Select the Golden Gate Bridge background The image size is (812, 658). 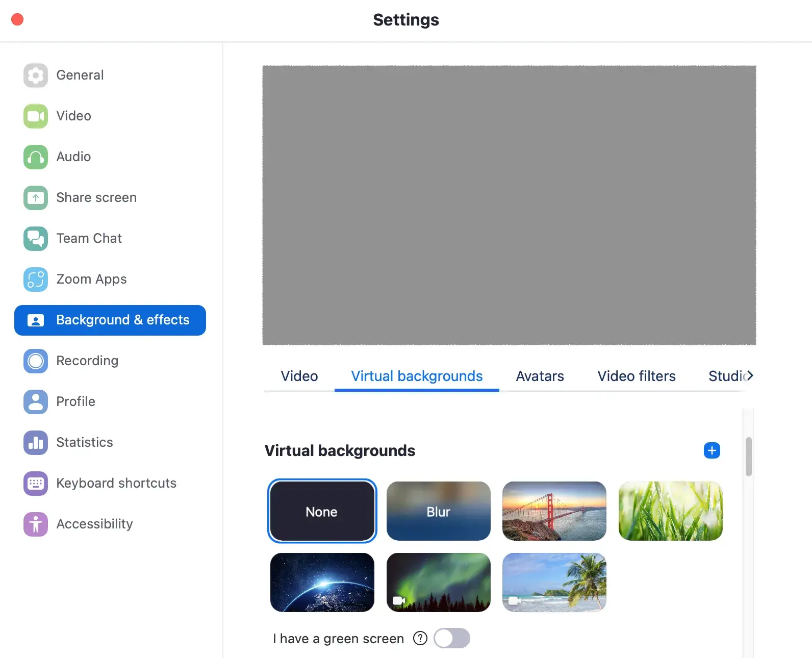(554, 511)
